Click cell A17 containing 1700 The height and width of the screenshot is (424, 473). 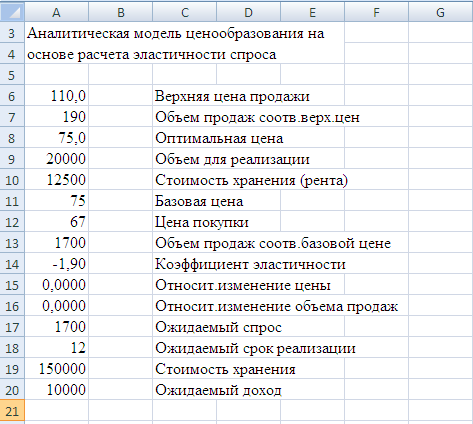coord(56,327)
